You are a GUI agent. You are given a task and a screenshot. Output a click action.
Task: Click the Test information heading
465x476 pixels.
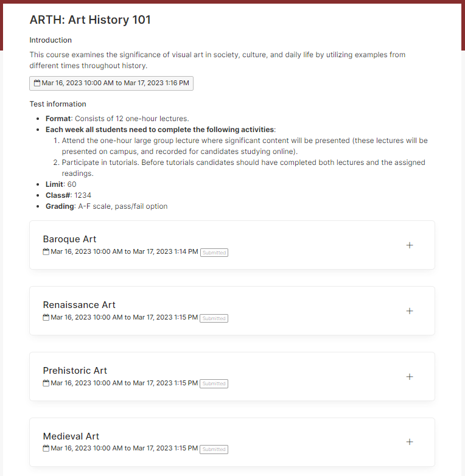tap(58, 104)
